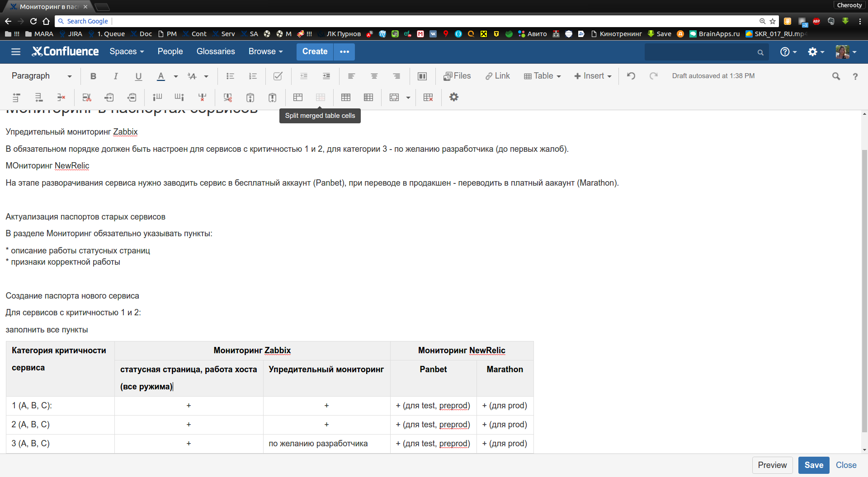The image size is (868, 477).
Task: Apply the current text color
Action: click(x=161, y=76)
